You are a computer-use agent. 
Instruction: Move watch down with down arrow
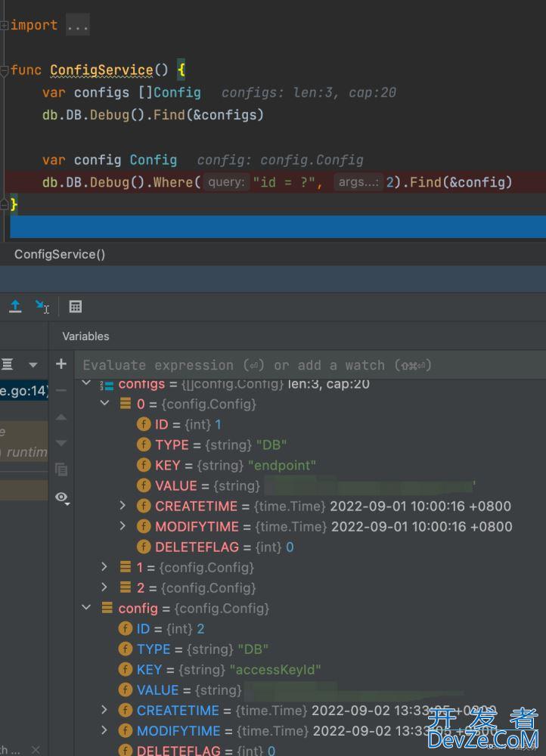click(x=61, y=442)
